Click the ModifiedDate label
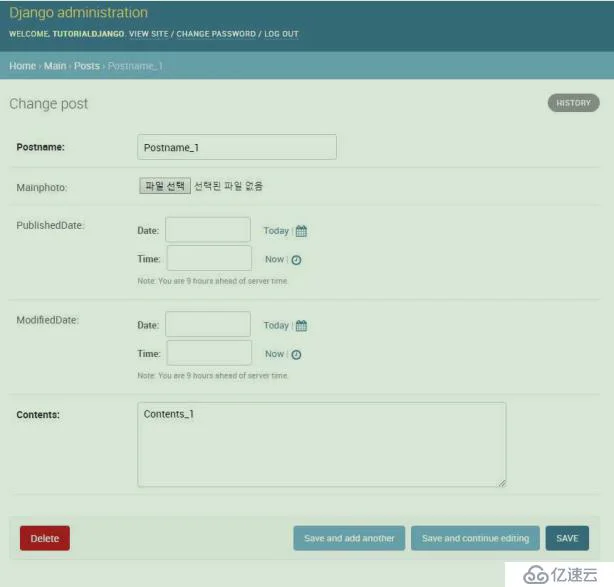 48,320
